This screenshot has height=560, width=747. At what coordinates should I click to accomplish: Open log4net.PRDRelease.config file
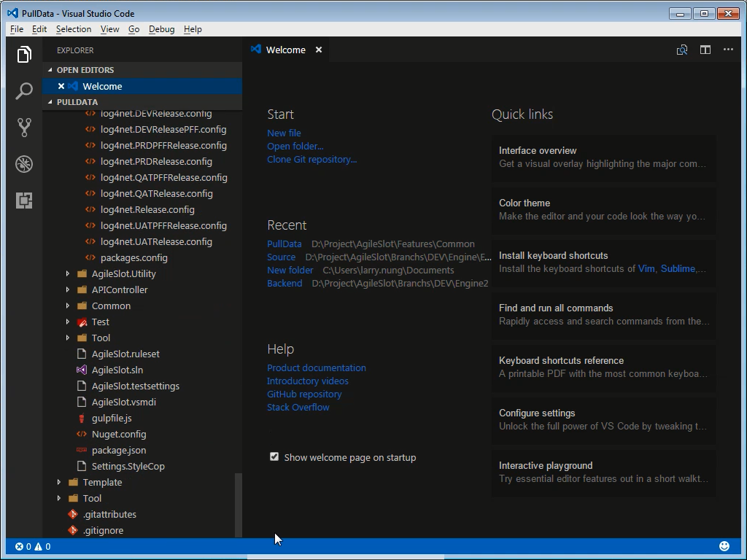156,161
